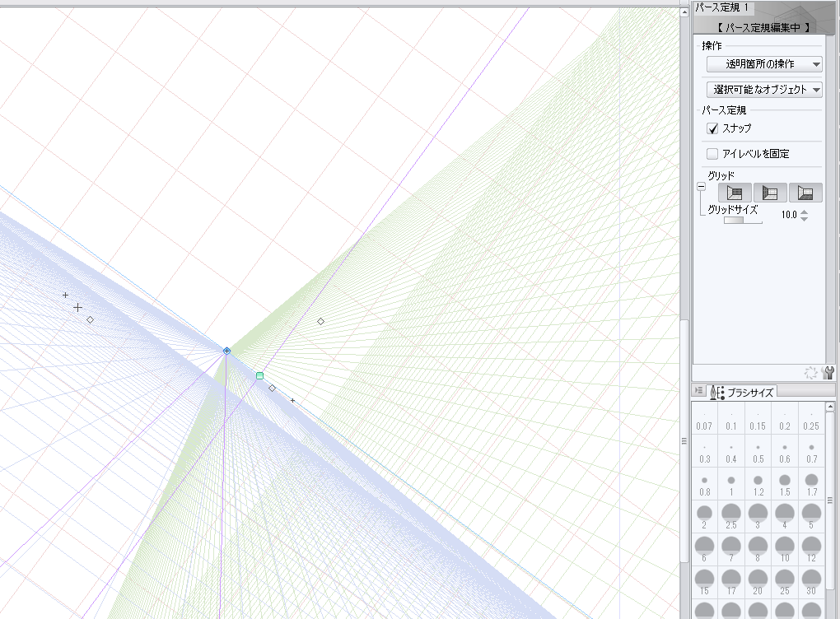This screenshot has width=840, height=619.
Task: Choose brush size 0.8
Action: point(704,484)
